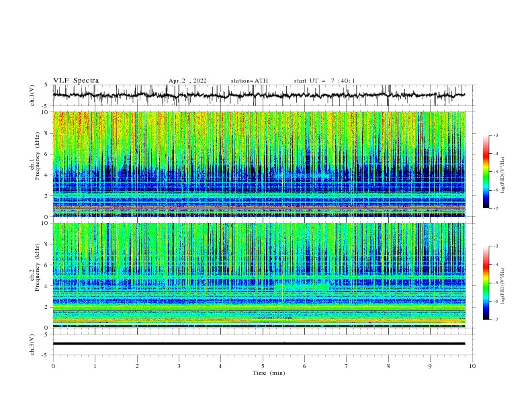Image resolution: width=532 pixels, height=411 pixels.
Task: Click the ch.2 spectrogram color scale bar
Action: [486, 283]
